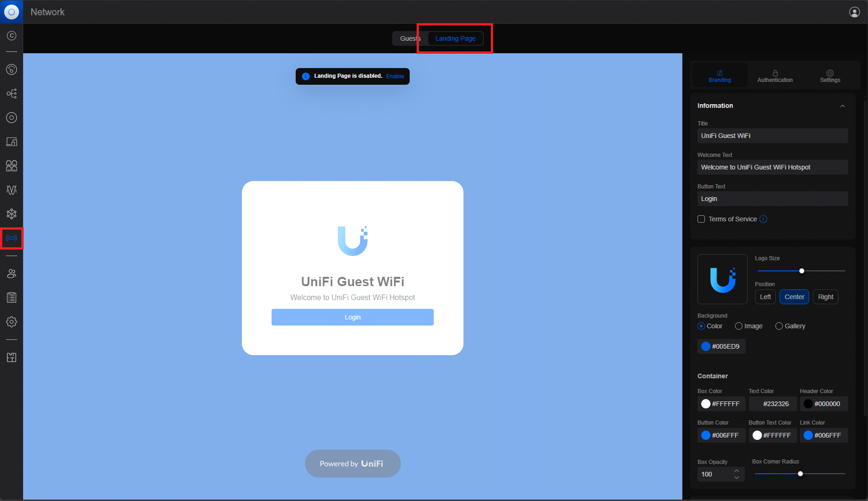Viewport: 868px width, 501px height.
Task: Click the Button Text input field
Action: click(773, 199)
